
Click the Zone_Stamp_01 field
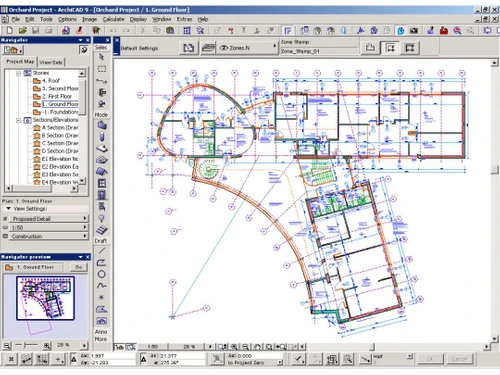coord(319,51)
